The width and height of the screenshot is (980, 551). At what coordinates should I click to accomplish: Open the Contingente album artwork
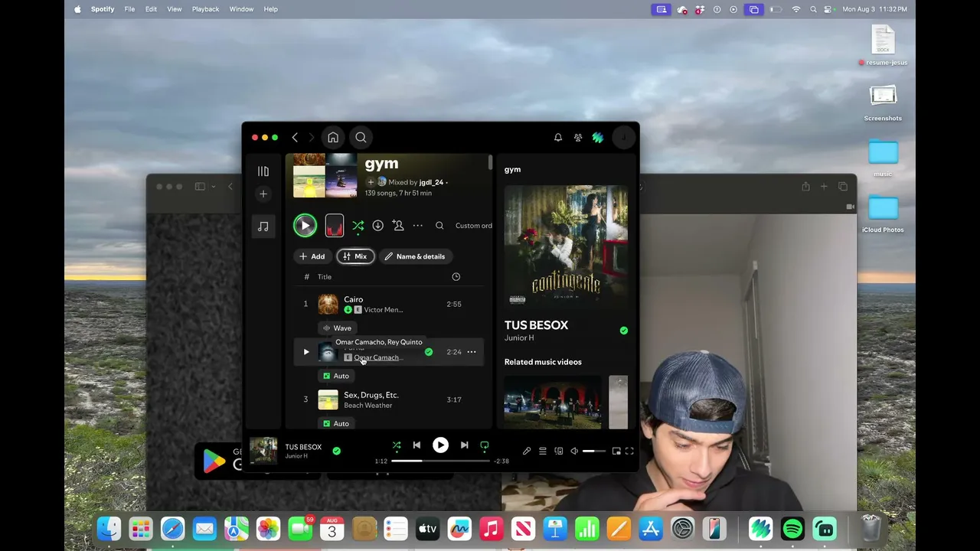[566, 246]
